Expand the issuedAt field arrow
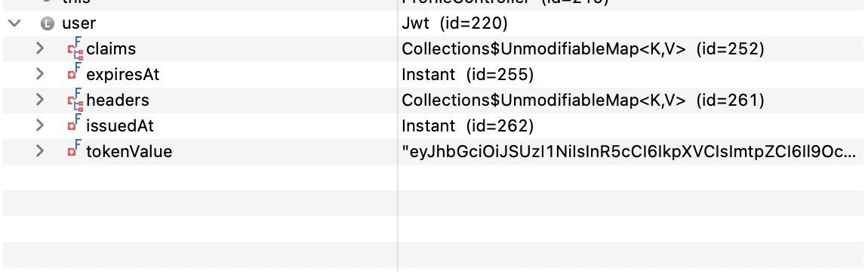 [x=40, y=125]
